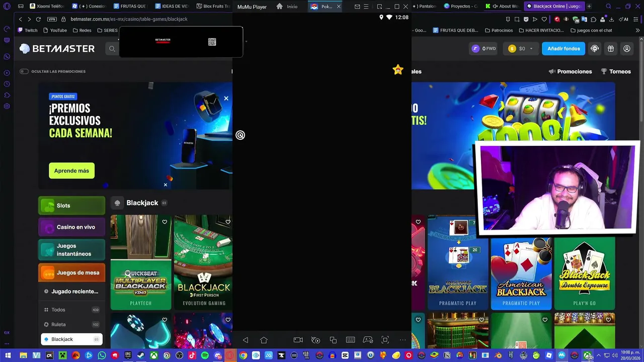This screenshot has width=644, height=362.
Task: Click the Aprende más button
Action: [71, 171]
